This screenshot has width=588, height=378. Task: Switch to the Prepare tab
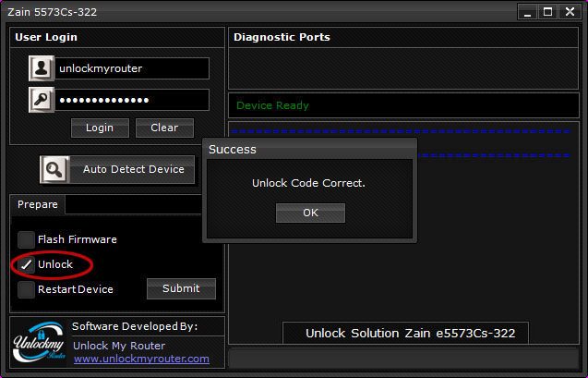pyautogui.click(x=38, y=204)
